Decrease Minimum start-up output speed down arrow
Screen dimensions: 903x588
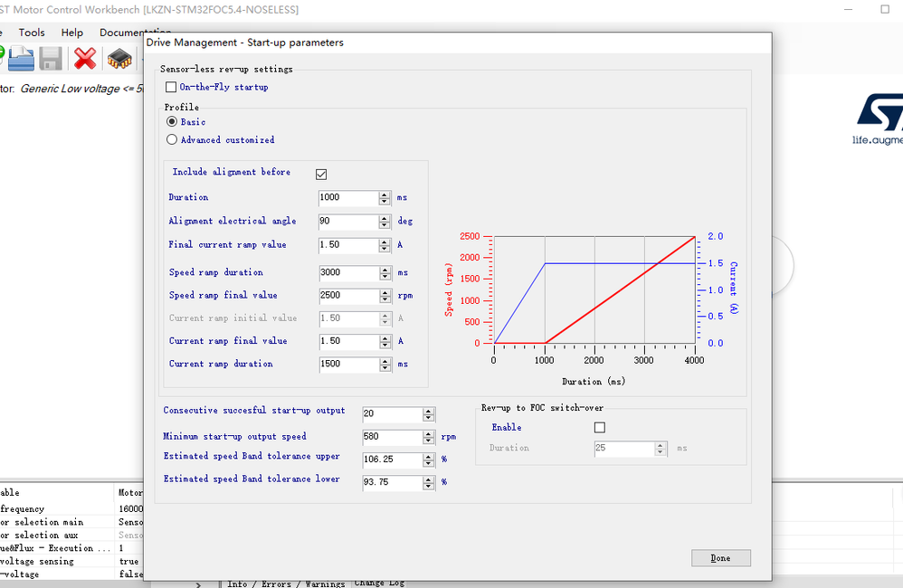[x=429, y=441]
